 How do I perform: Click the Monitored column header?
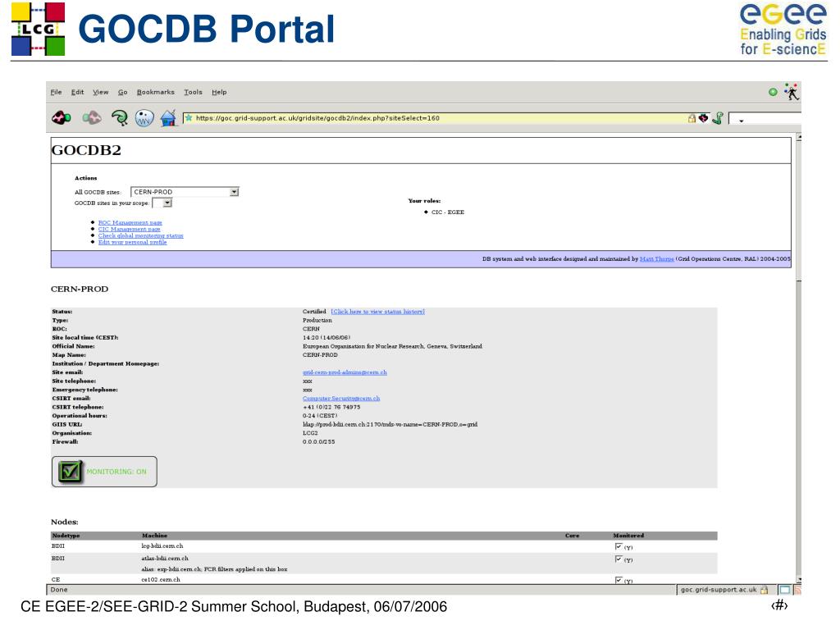[x=628, y=535]
